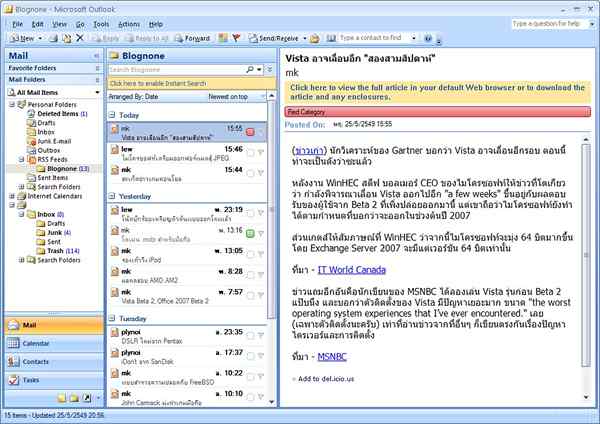The height and width of the screenshot is (424, 600).
Task: Click the Forward toolbar button
Action: (x=192, y=38)
